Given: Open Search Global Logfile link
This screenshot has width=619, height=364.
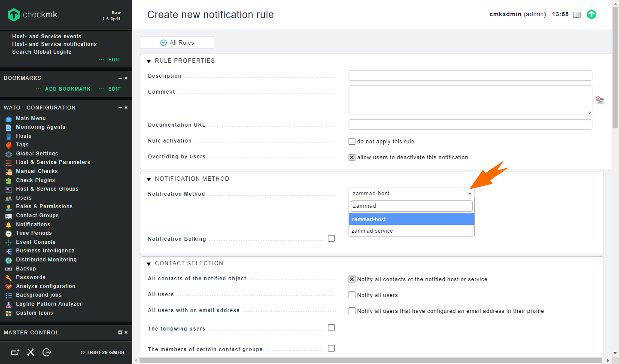Looking at the screenshot, I should click(42, 52).
